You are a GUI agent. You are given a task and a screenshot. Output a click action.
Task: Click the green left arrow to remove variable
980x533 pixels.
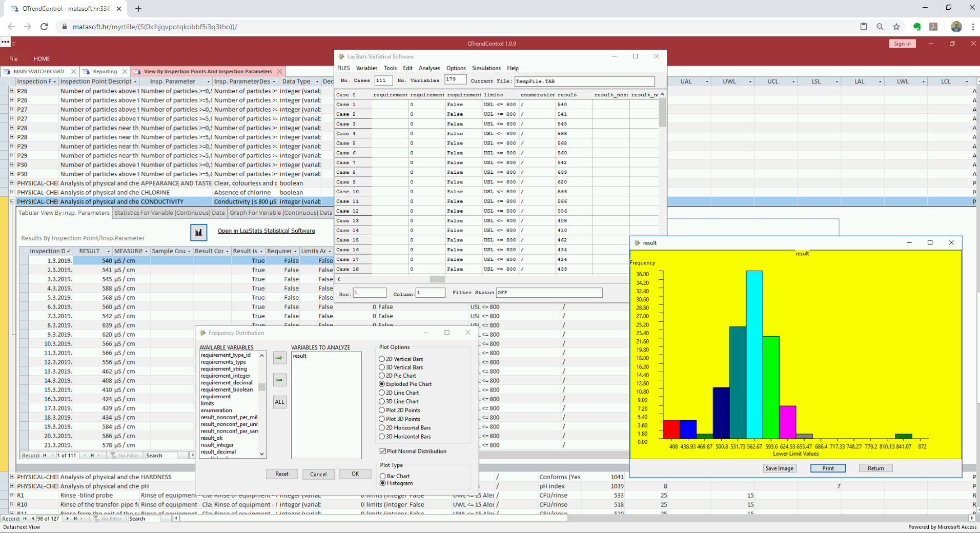point(279,380)
